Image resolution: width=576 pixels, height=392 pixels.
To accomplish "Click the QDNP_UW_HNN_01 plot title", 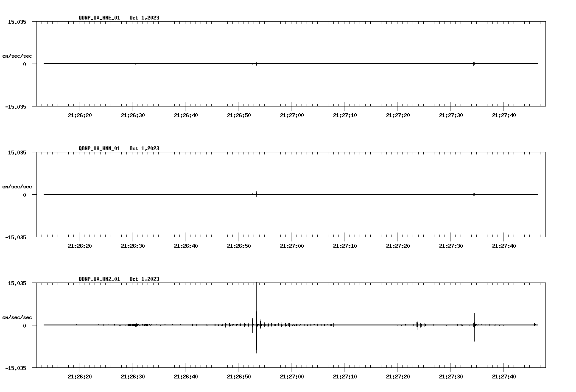I will click(119, 148).
